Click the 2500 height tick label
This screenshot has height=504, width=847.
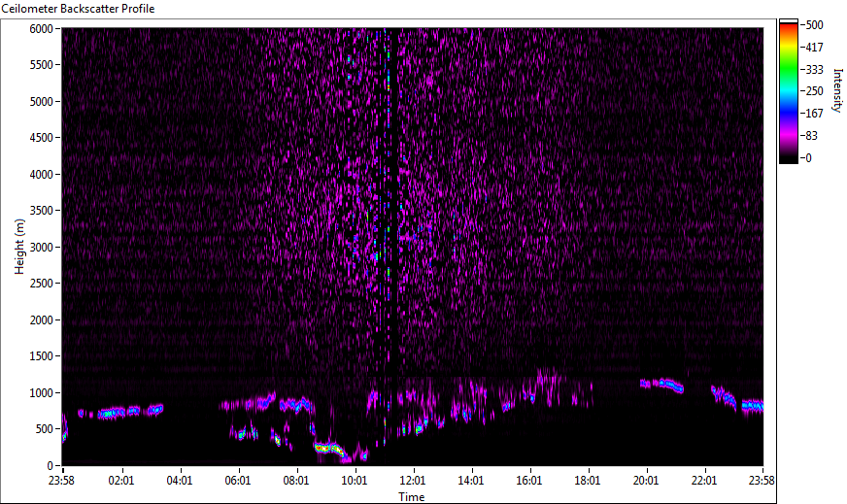(41, 284)
